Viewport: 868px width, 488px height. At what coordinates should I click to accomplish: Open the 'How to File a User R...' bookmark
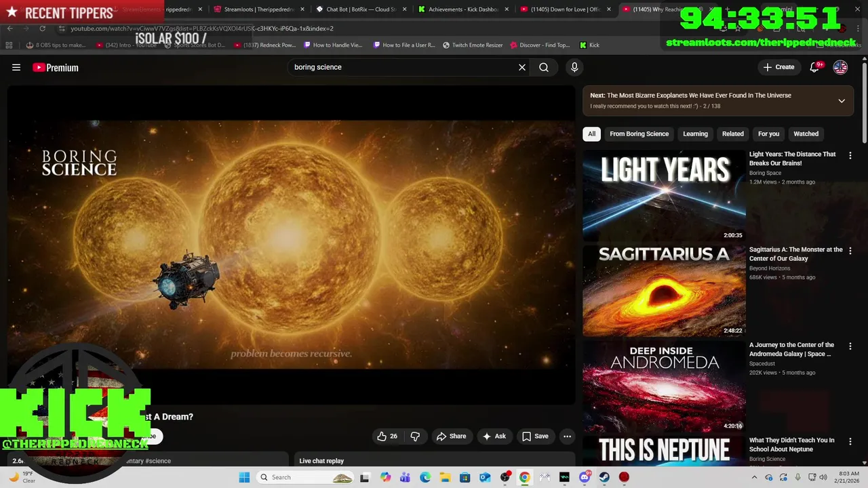coord(404,45)
